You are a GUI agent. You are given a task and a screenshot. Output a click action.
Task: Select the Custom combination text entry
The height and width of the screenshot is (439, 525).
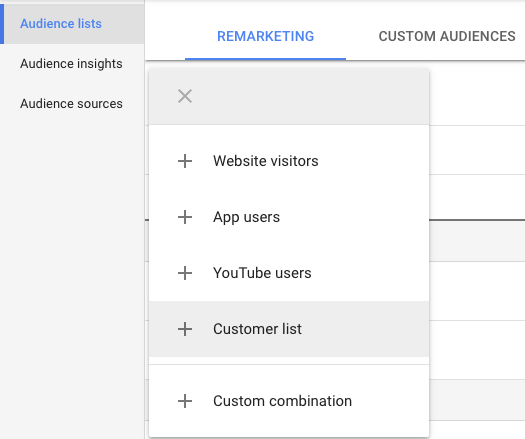click(282, 401)
